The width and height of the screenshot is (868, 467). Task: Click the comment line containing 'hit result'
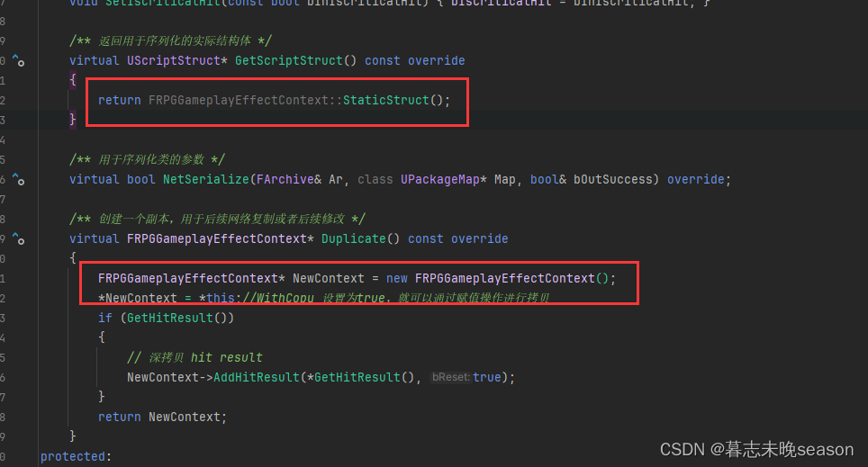[194, 357]
